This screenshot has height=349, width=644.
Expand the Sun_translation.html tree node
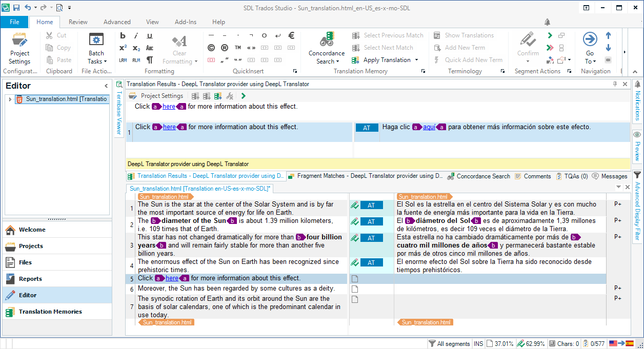(10, 99)
